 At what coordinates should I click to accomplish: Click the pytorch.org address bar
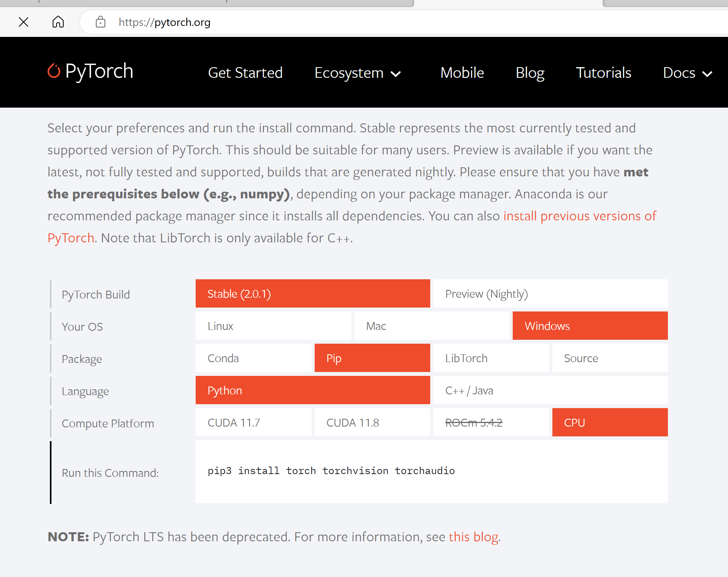pyautogui.click(x=354, y=22)
